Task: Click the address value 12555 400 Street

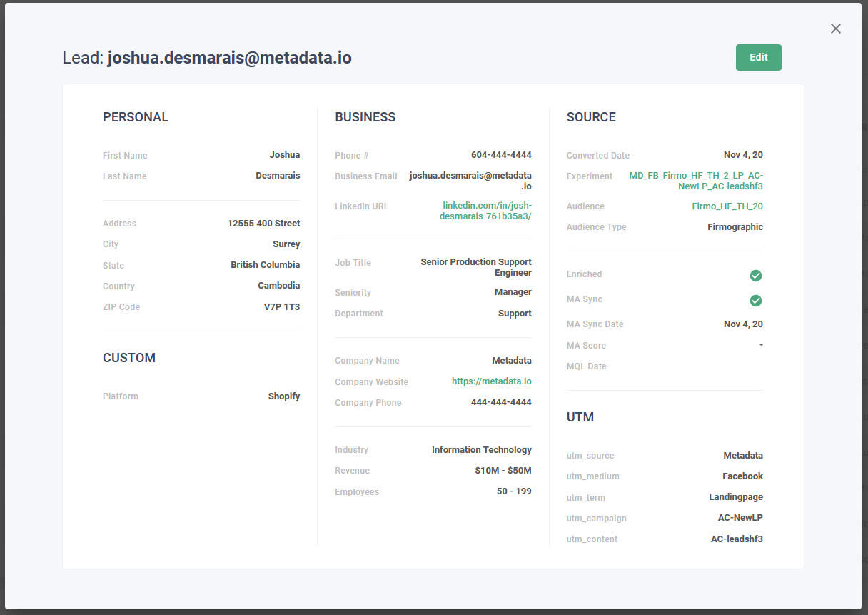Action: (264, 224)
